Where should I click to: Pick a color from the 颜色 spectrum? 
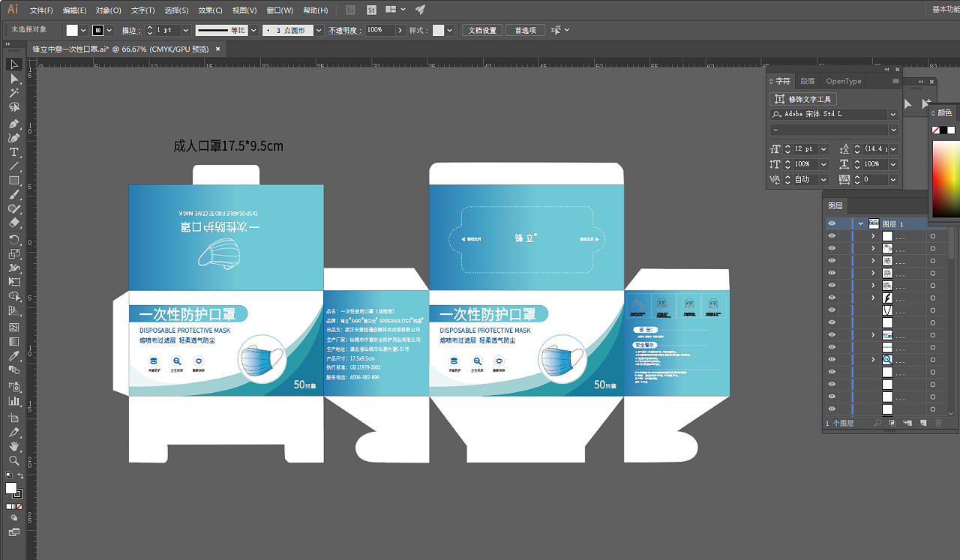[x=945, y=178]
